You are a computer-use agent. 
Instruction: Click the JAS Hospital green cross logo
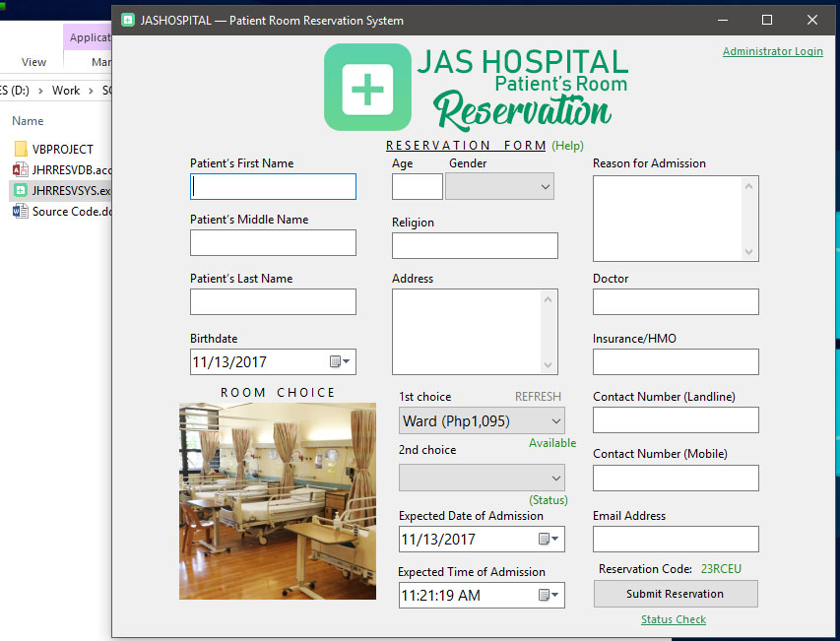(367, 88)
